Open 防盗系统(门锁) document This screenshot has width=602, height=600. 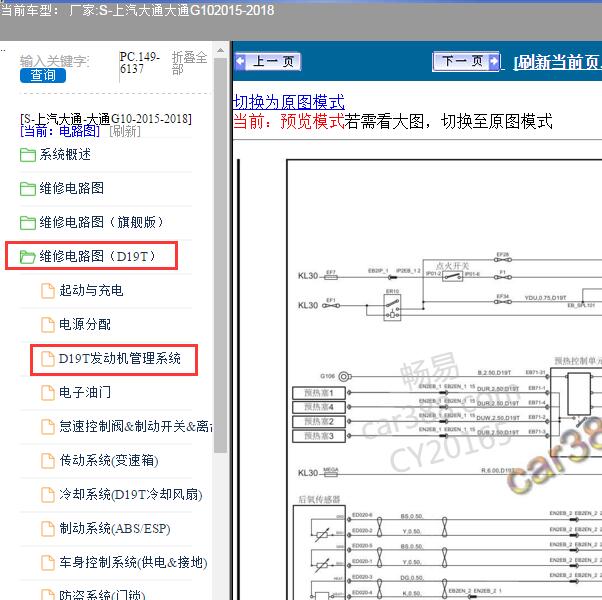coord(102,594)
